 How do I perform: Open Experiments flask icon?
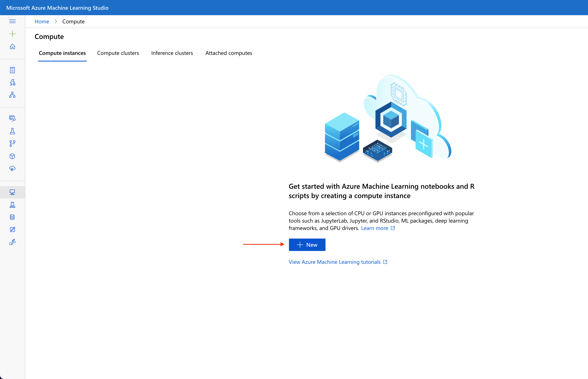pyautogui.click(x=12, y=131)
